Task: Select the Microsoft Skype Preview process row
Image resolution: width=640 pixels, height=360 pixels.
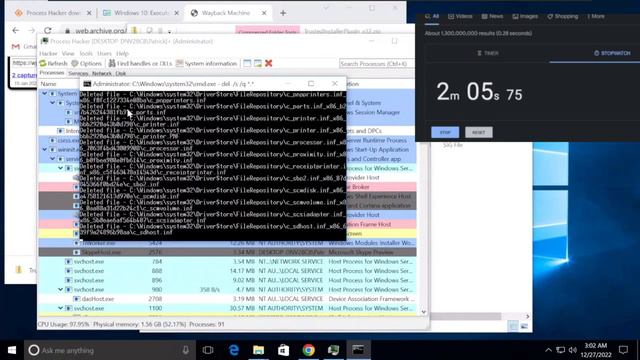Action: pyautogui.click(x=227, y=252)
